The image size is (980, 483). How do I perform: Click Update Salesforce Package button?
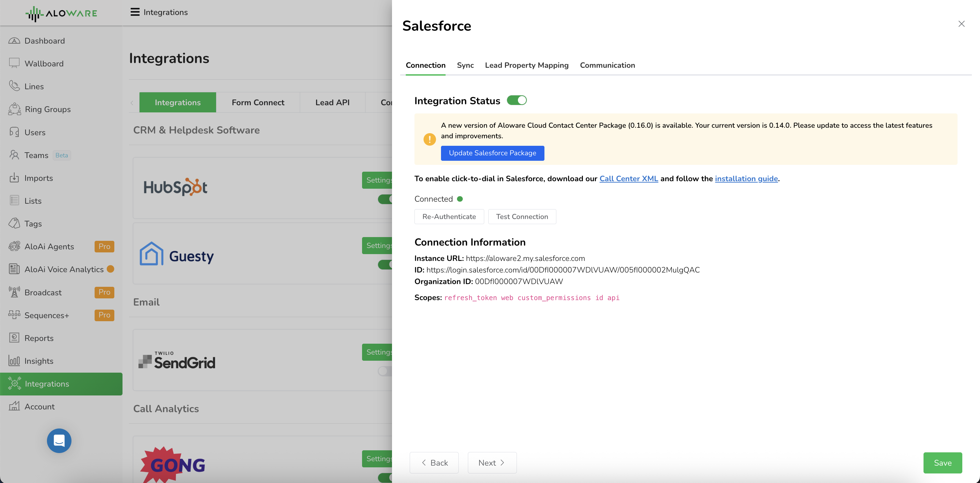[x=492, y=153]
